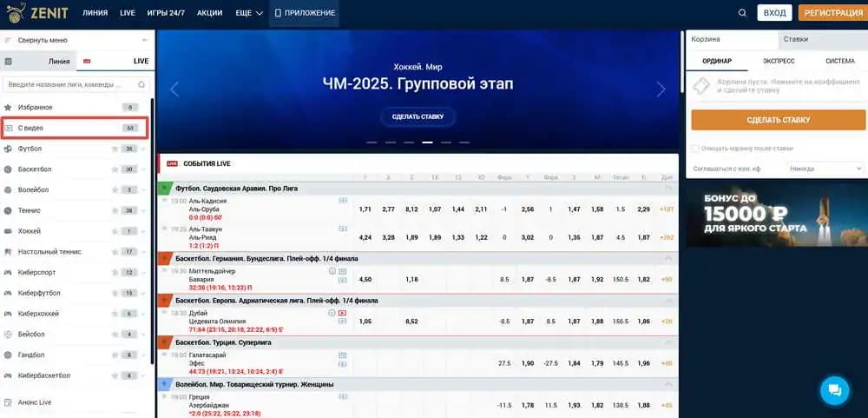Click the ВХОД login button

click(774, 13)
